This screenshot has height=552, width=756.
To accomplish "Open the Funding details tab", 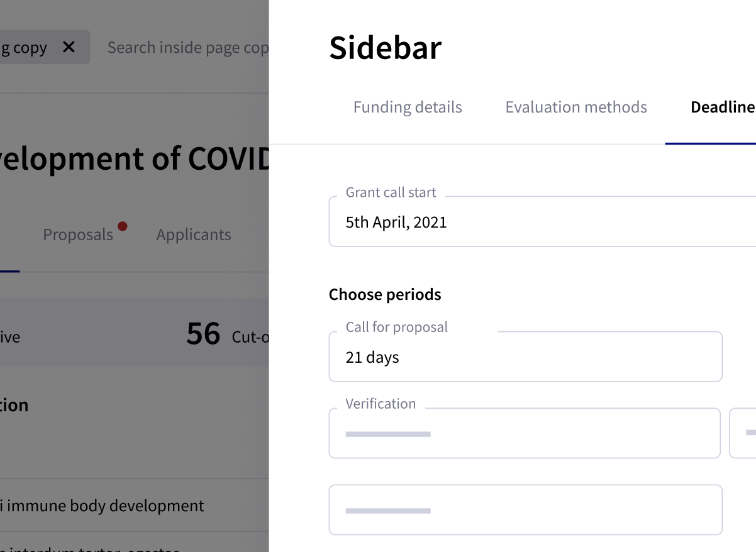I will click(x=408, y=108).
